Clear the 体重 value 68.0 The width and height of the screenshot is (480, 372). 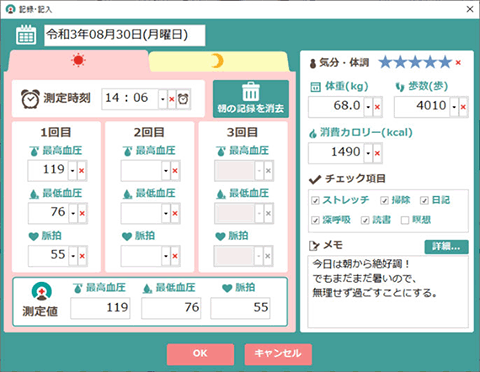pyautogui.click(x=377, y=107)
